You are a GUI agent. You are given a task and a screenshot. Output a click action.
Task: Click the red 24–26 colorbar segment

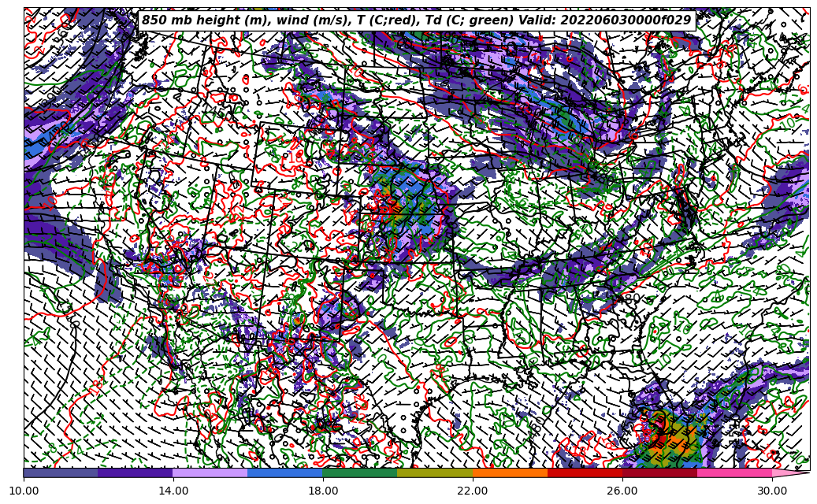[585, 472]
